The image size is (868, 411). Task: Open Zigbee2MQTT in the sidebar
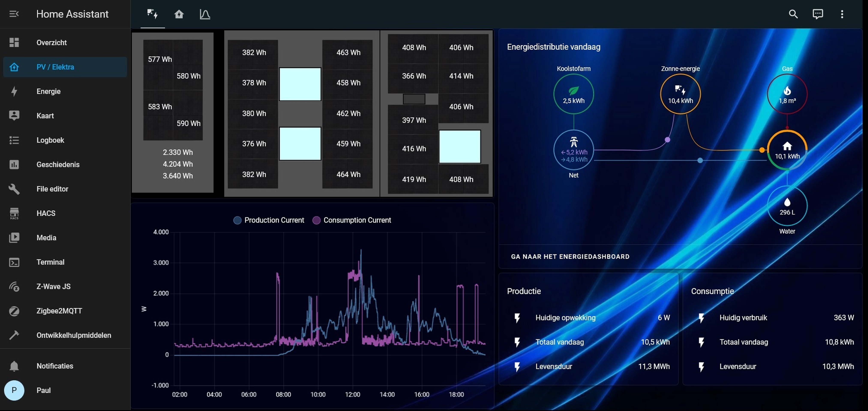pyautogui.click(x=59, y=311)
